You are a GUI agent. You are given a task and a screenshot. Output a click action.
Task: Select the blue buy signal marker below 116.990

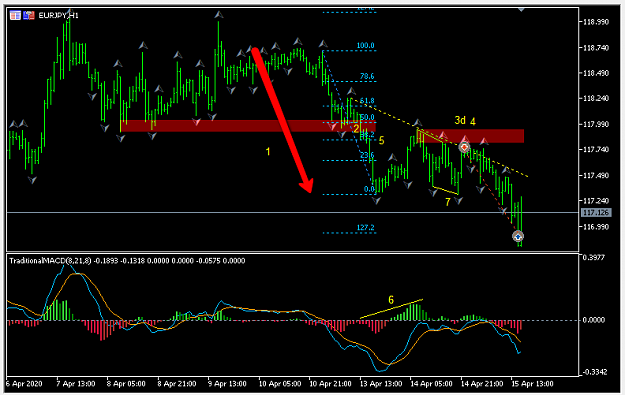tap(518, 236)
